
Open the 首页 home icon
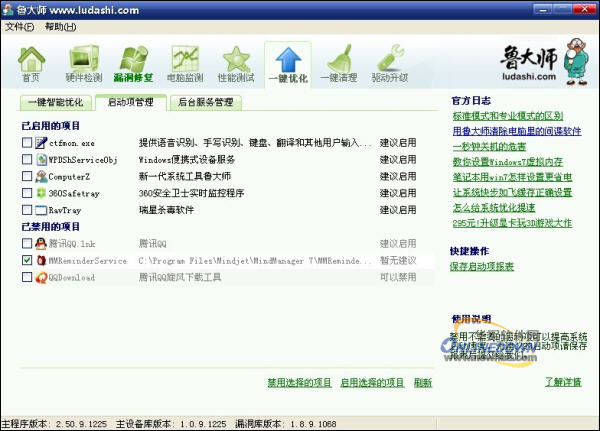click(x=32, y=61)
